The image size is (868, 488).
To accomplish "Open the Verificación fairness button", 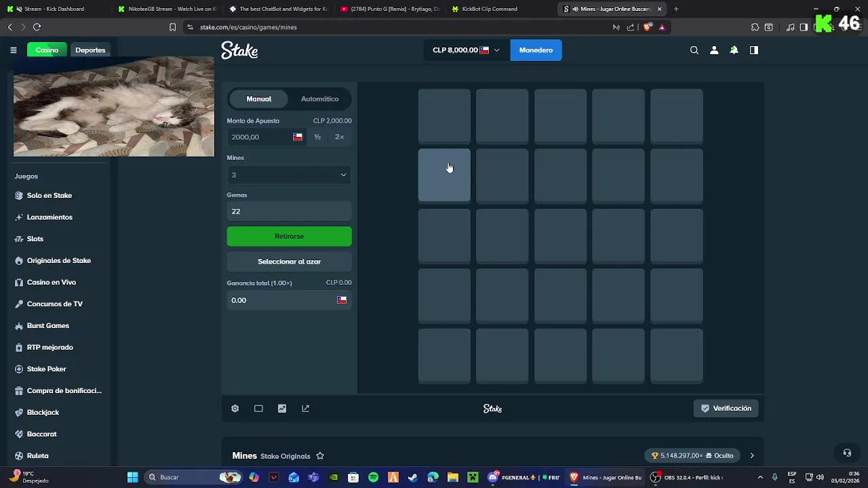I will (726, 409).
